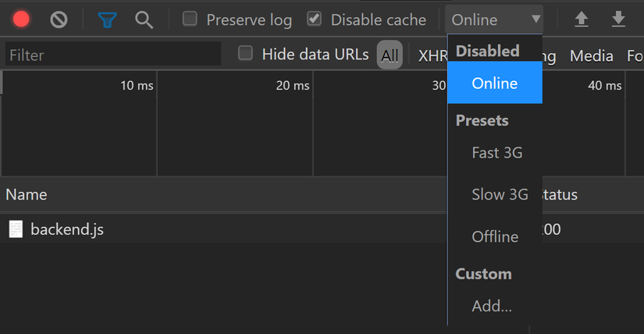Screen dimensions: 644x334
Task: Select the All filter button
Action: (390, 55)
